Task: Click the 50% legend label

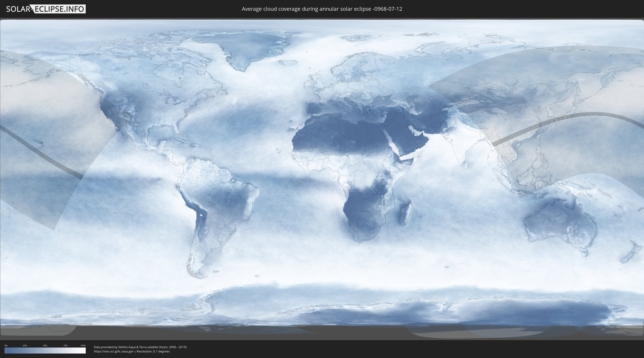Action: coord(45,345)
